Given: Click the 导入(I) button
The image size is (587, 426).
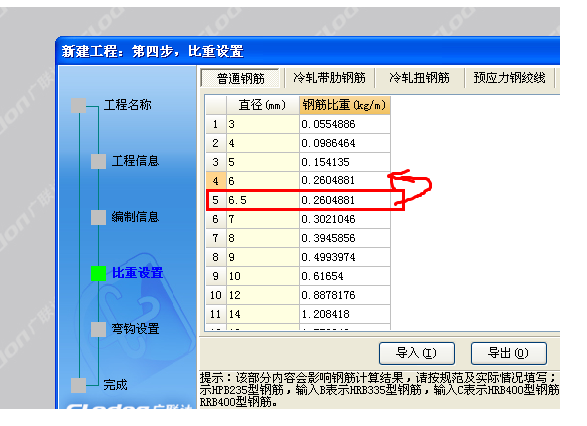Looking at the screenshot, I should (417, 353).
